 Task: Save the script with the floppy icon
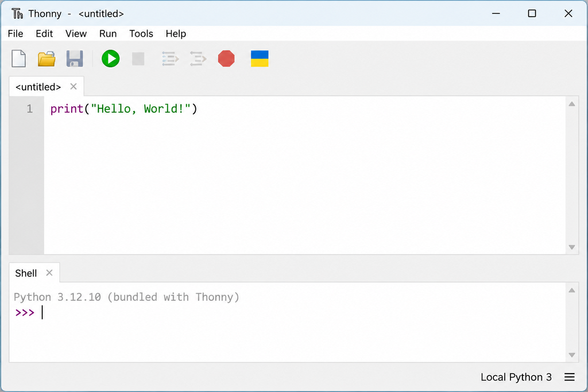pos(75,59)
